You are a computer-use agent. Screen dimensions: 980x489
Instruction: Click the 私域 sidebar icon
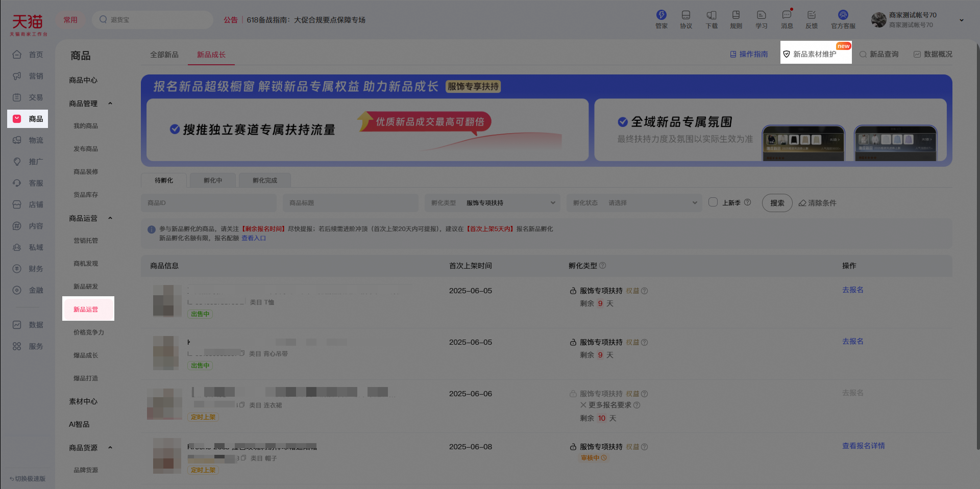[x=17, y=247]
